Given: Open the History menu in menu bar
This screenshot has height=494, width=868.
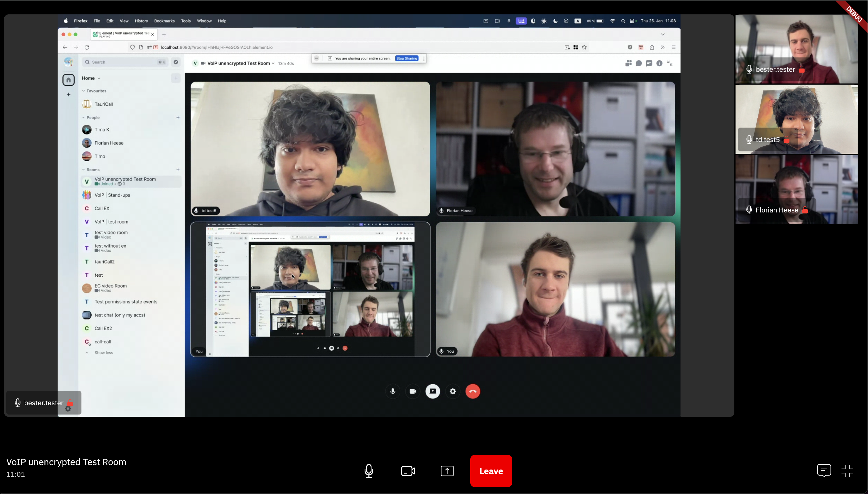Looking at the screenshot, I should (x=141, y=21).
